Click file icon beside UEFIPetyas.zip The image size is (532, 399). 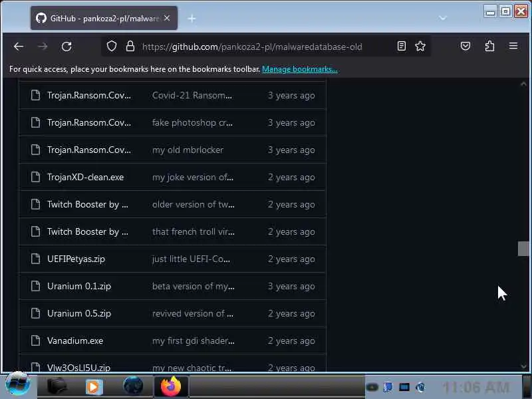tap(35, 259)
